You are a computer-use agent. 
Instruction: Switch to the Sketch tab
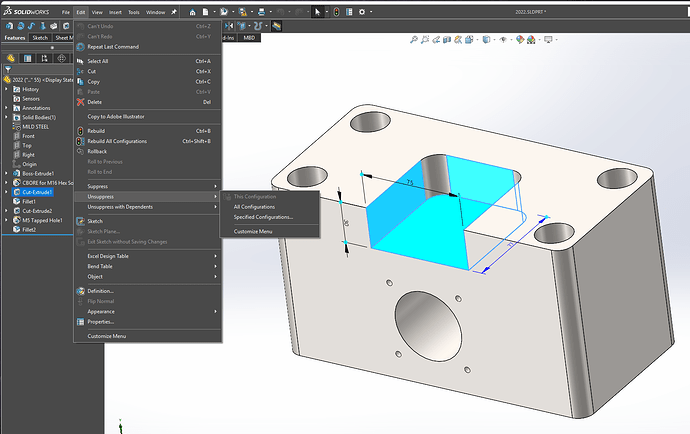(40, 37)
